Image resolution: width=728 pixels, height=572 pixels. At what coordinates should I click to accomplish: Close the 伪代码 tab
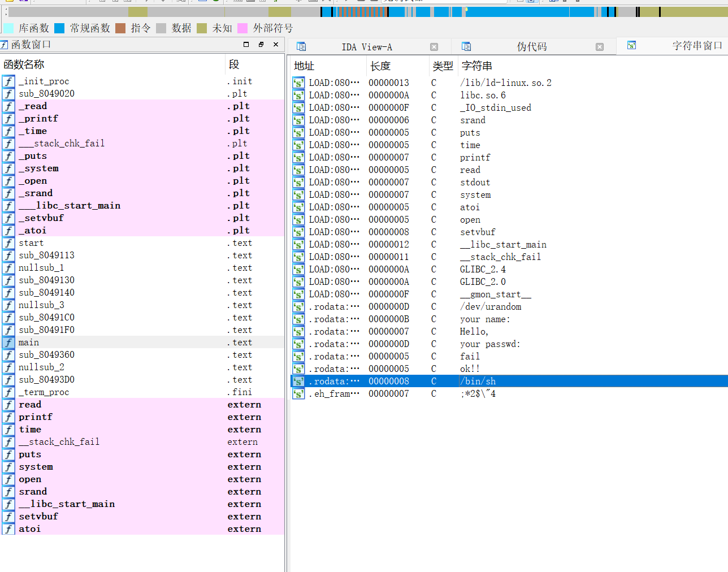(x=600, y=47)
